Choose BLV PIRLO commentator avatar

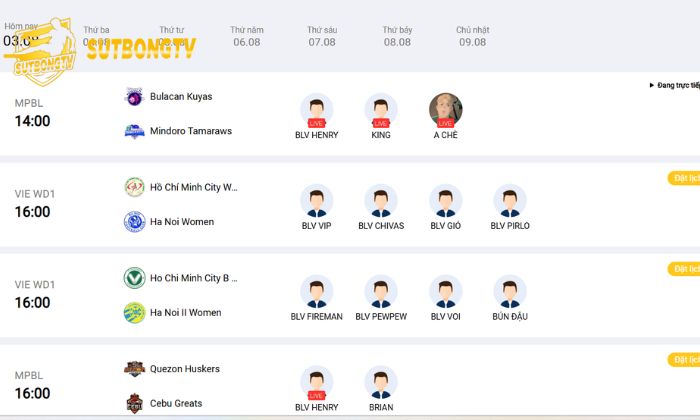point(510,201)
